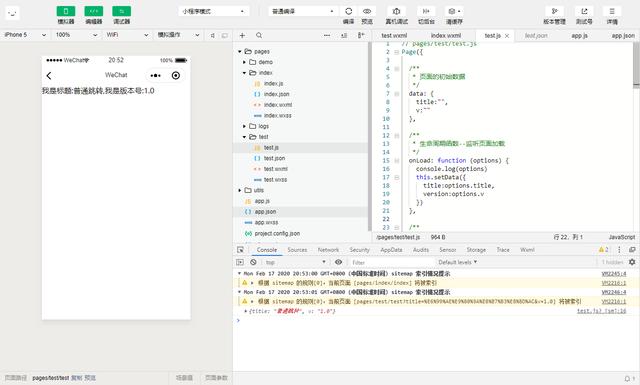The height and width of the screenshot is (385, 640).
Task: Click the simulator capsule menu dots
Action: pyautogui.click(x=156, y=76)
